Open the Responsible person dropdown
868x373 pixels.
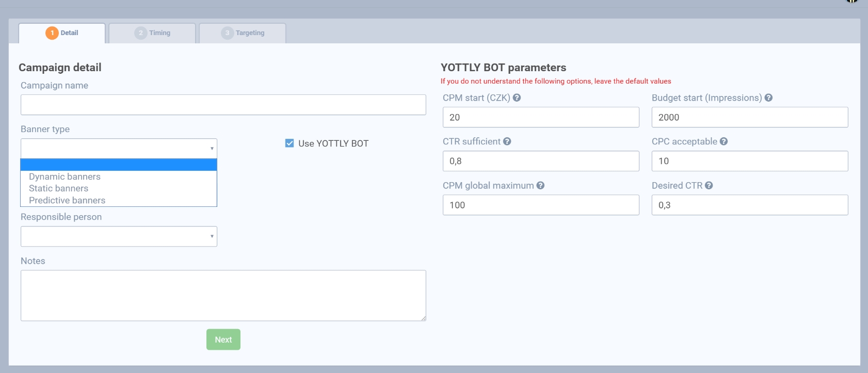click(x=119, y=236)
